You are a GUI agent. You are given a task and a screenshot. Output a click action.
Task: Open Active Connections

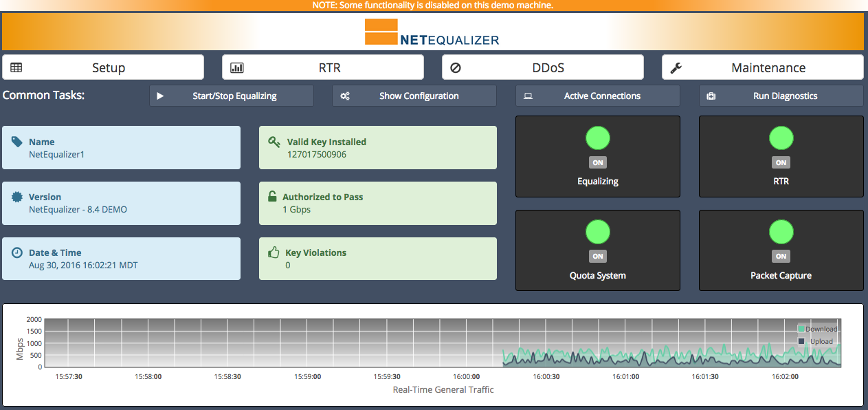click(598, 96)
